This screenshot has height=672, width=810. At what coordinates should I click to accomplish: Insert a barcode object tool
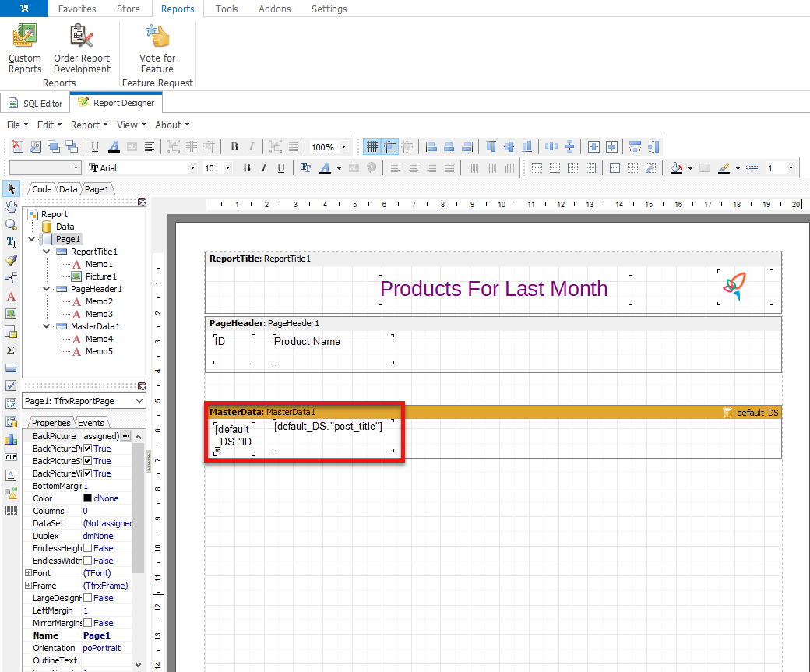pos(11,511)
